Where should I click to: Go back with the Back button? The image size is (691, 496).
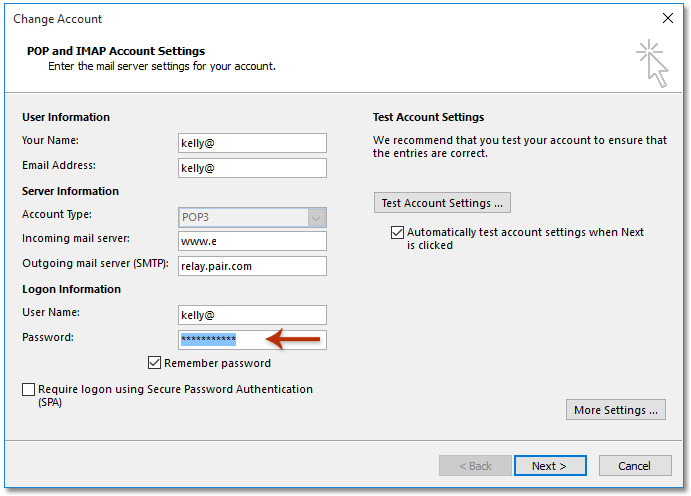click(473, 466)
